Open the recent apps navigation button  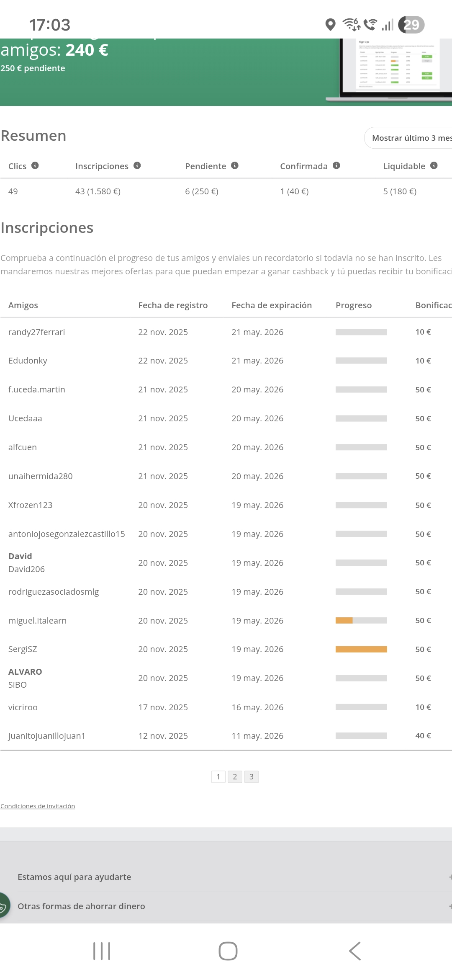point(102,951)
